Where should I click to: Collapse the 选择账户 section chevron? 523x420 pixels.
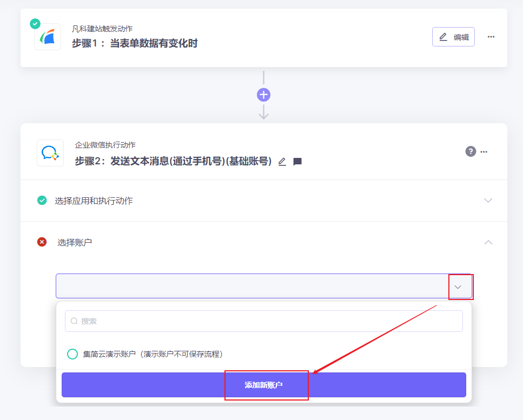488,242
